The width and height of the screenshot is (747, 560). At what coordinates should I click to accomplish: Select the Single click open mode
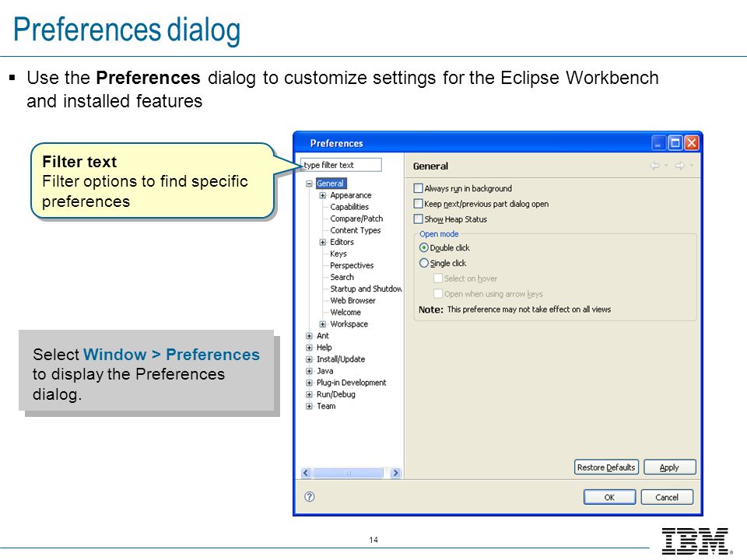[x=423, y=263]
